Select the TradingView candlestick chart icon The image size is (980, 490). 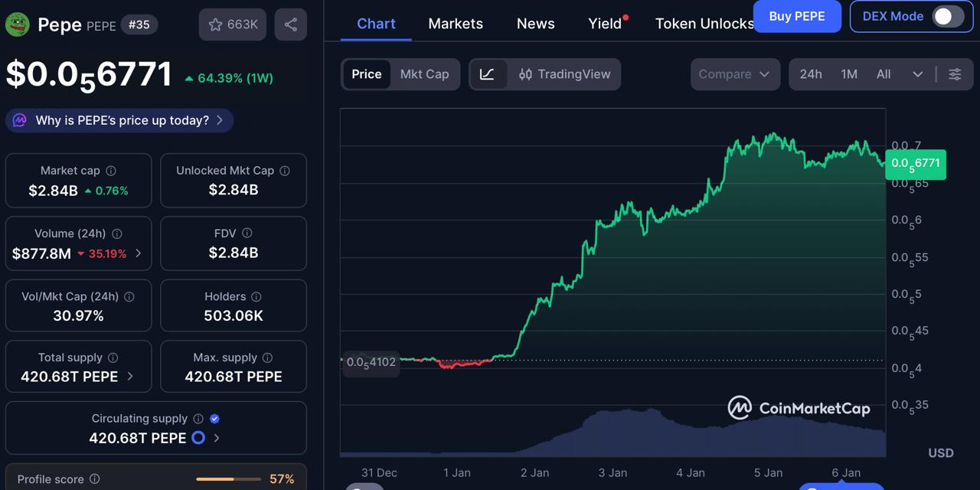tap(528, 74)
